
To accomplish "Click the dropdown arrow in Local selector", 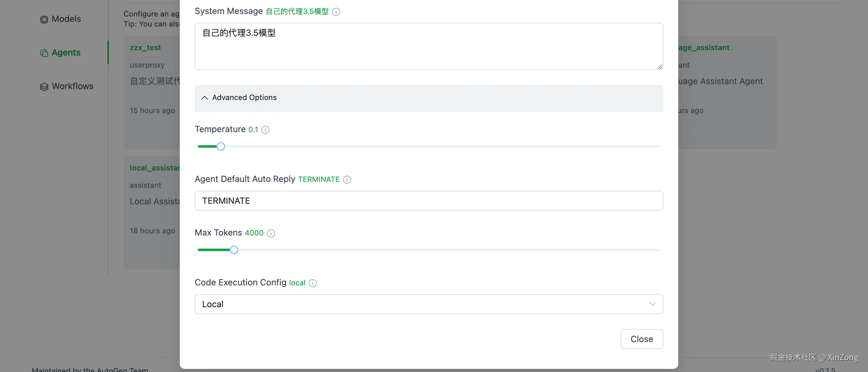I will 652,304.
